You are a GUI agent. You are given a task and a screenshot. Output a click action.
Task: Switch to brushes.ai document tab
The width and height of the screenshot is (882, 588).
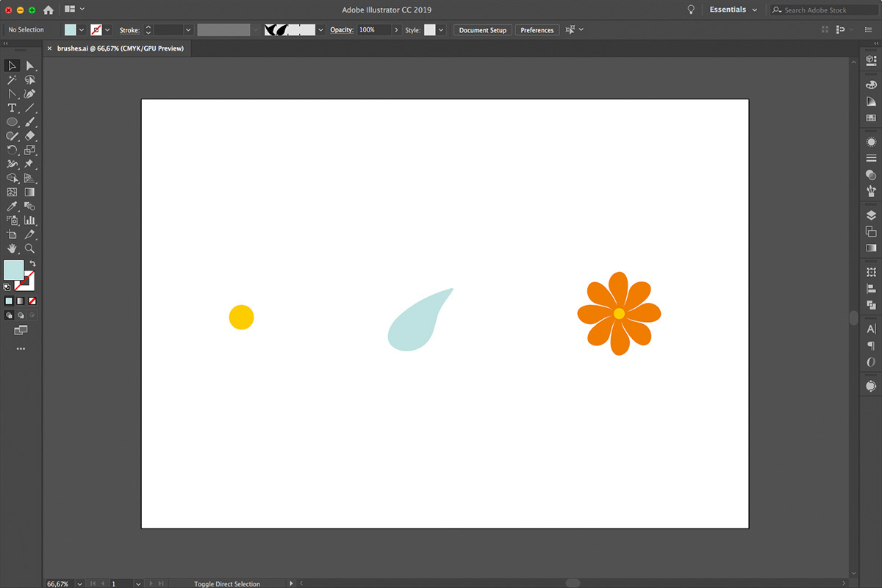[120, 49]
